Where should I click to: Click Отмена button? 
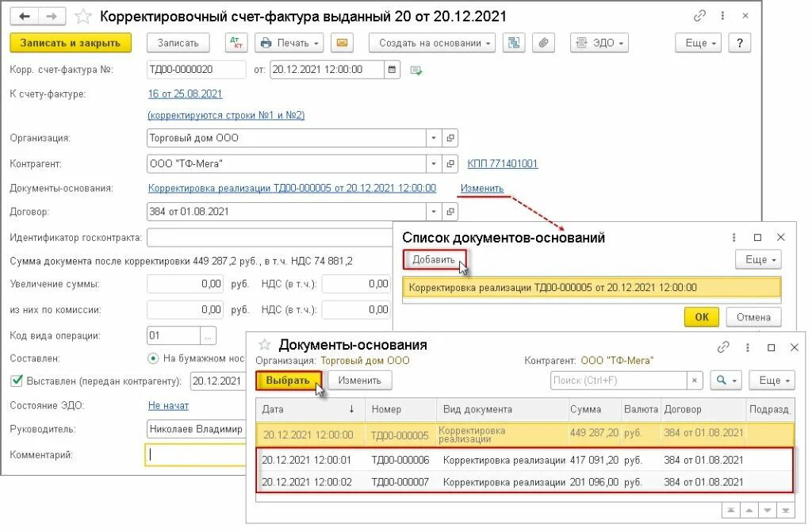pos(753,317)
